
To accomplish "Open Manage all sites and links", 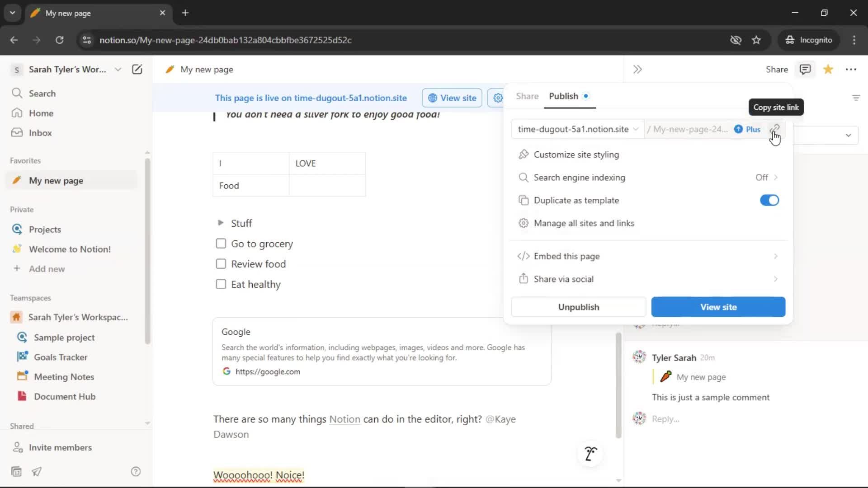I will [x=648, y=223].
